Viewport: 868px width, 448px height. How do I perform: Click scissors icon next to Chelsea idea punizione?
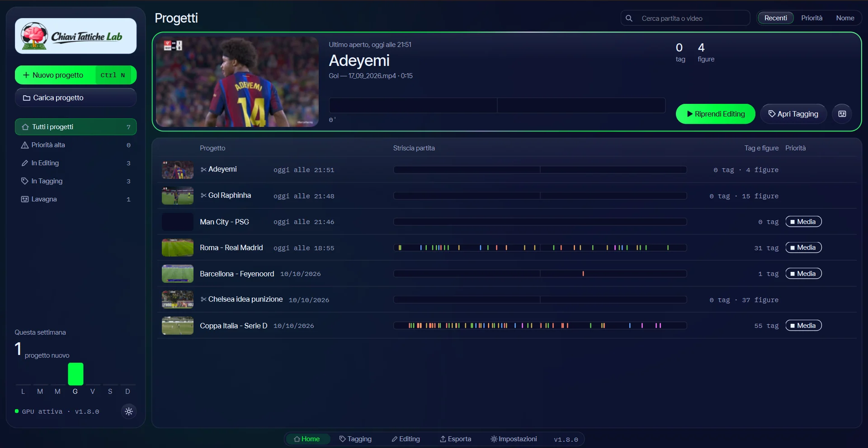[203, 299]
